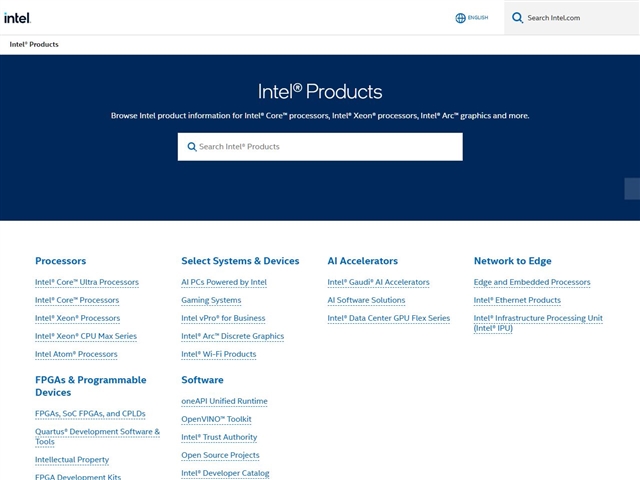Screen dimensions: 640x480
Task: Open Intel Products breadcrumb
Action: (x=34, y=44)
